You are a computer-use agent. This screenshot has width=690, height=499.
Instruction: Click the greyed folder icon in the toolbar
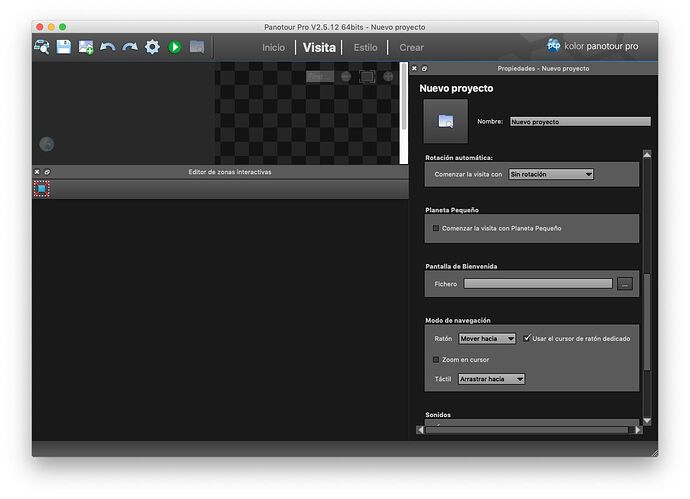(x=197, y=47)
